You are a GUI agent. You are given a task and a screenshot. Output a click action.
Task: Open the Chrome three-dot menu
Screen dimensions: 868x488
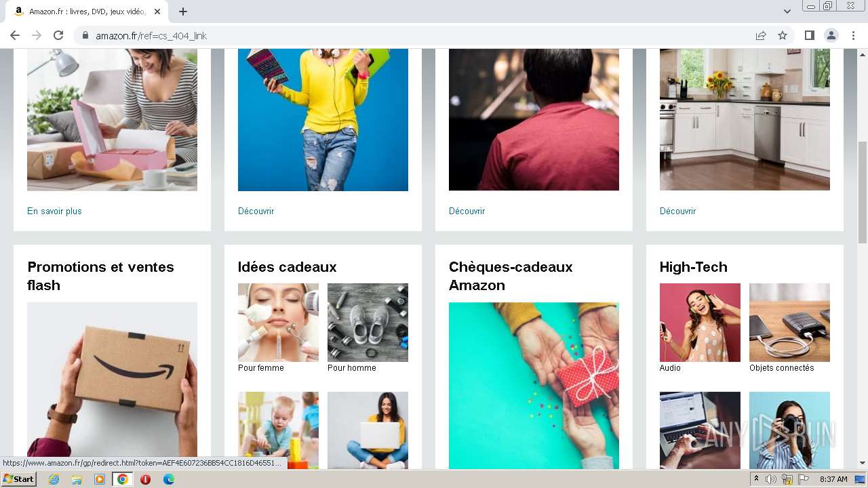point(854,35)
